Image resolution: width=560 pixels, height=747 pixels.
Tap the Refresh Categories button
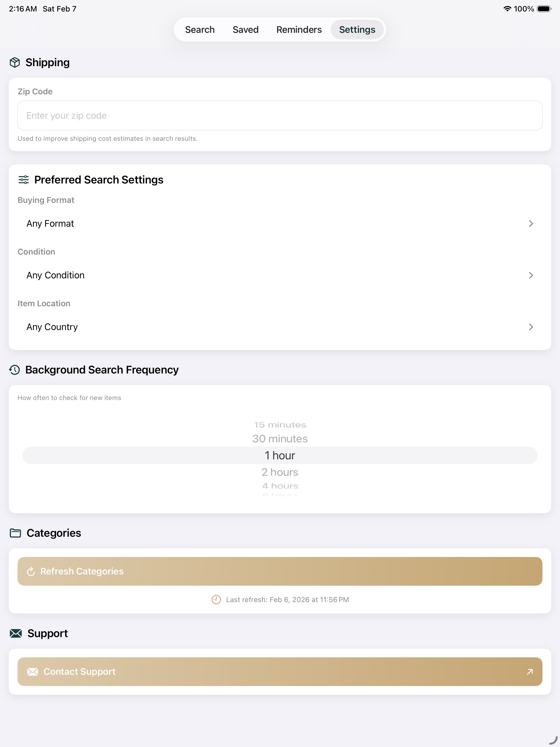280,571
